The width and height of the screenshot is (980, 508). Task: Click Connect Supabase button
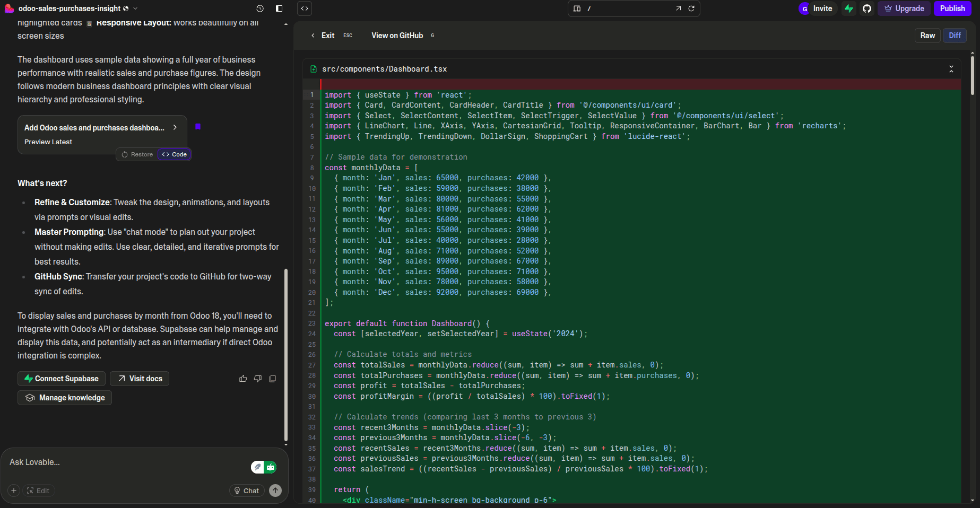[x=62, y=379]
